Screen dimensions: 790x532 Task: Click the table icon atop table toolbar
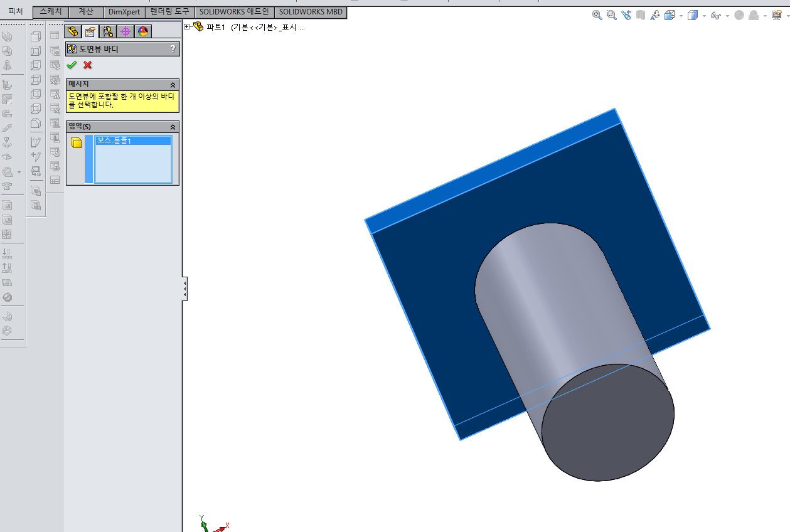point(55,36)
